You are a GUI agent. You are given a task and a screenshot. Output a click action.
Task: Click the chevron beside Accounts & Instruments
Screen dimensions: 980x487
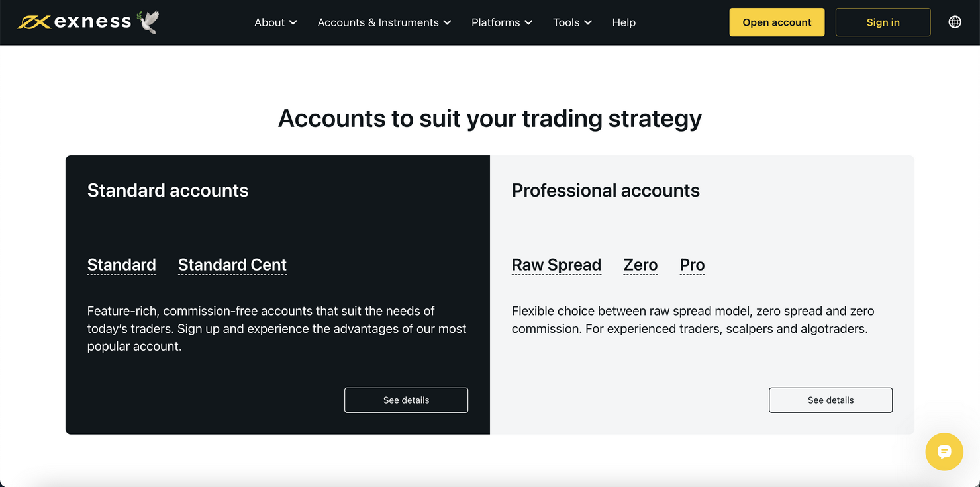(x=449, y=22)
